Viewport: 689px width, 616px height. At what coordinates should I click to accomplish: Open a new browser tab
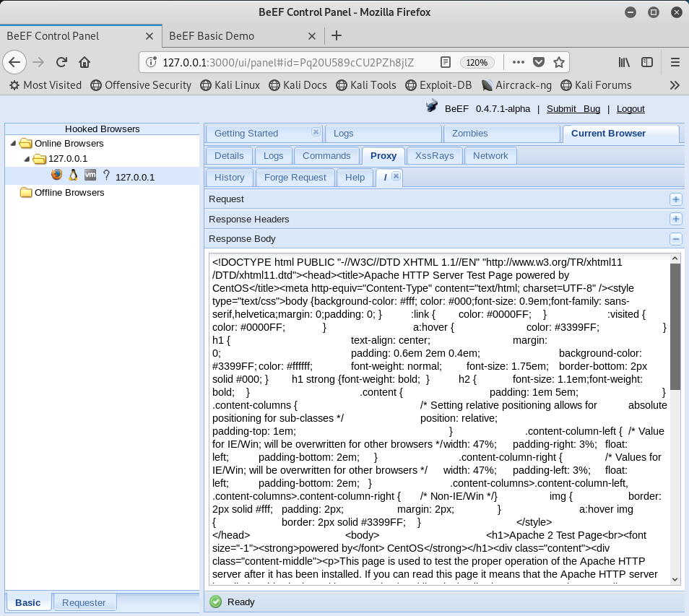pyautogui.click(x=337, y=35)
